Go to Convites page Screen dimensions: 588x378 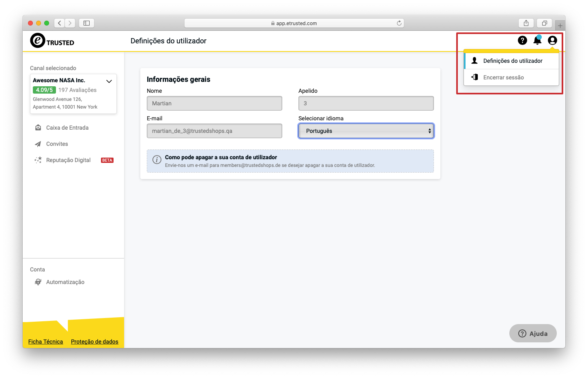tap(57, 144)
